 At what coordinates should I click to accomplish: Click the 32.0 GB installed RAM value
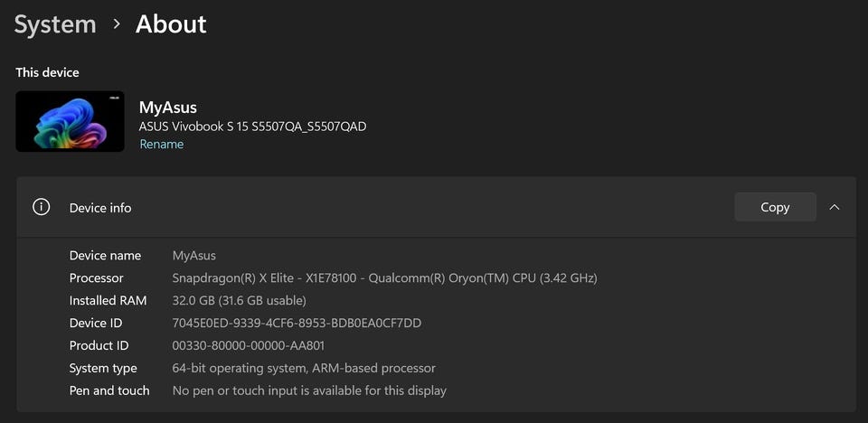pyautogui.click(x=239, y=301)
